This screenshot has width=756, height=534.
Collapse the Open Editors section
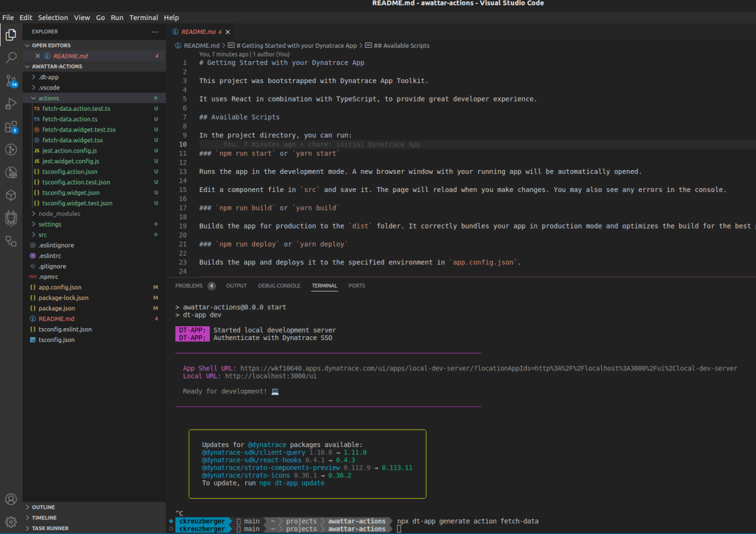(51, 45)
